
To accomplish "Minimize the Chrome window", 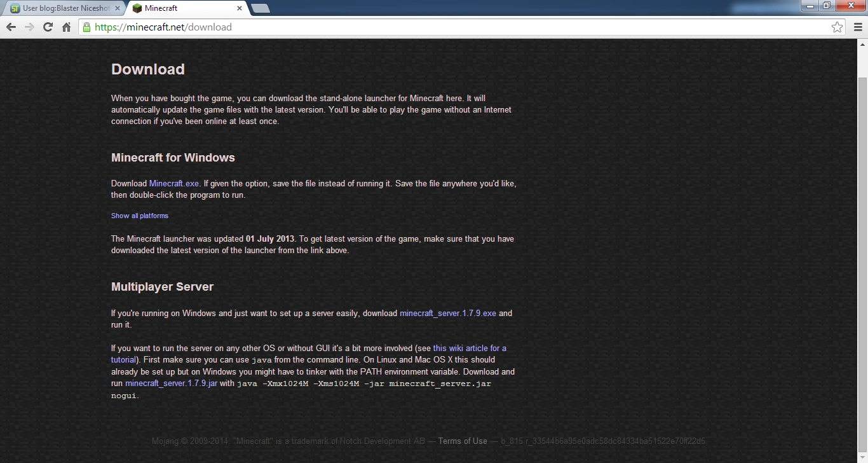I will (x=810, y=6).
